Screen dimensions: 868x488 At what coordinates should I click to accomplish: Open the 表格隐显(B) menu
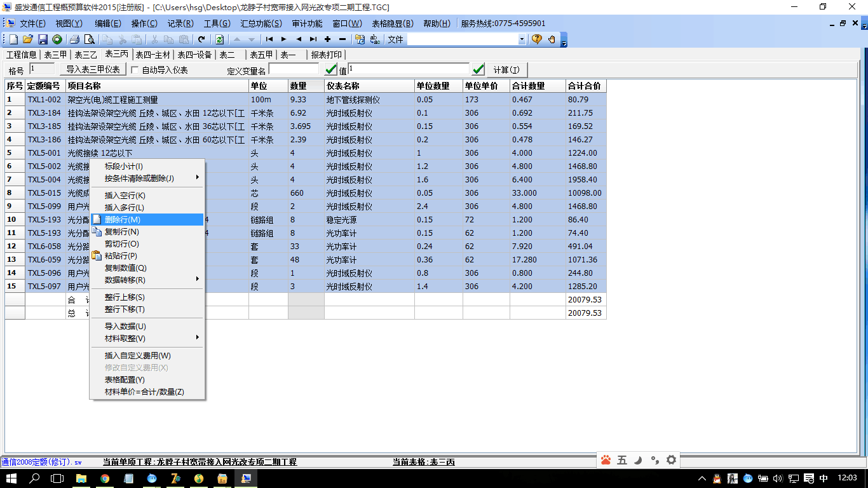click(x=393, y=24)
